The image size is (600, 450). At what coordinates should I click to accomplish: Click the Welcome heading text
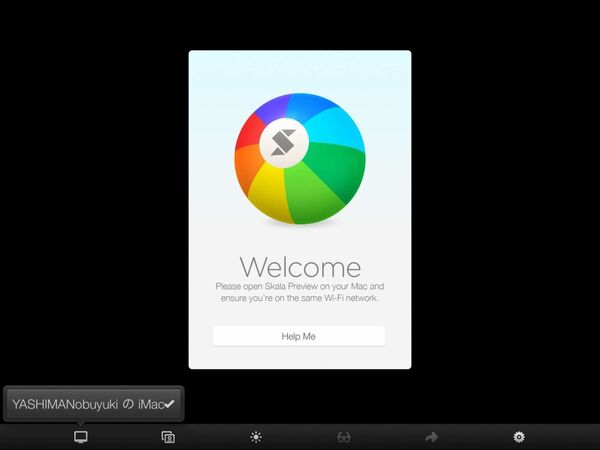coord(300,267)
